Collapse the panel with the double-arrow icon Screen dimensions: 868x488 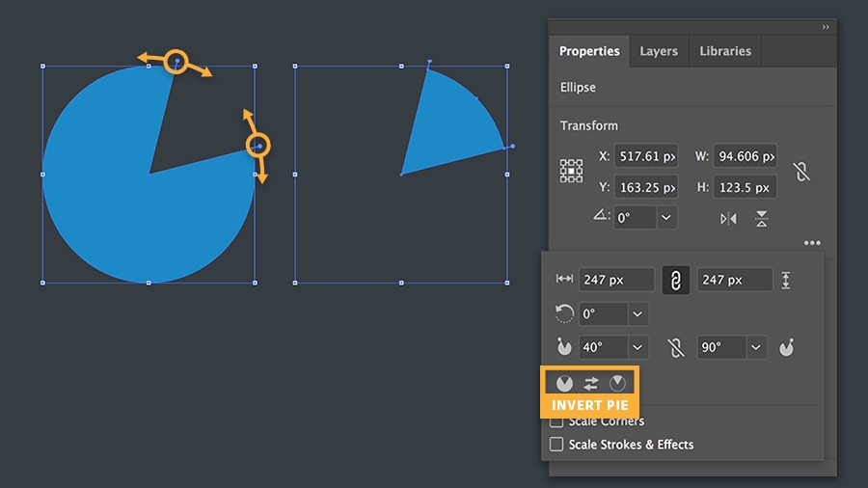click(826, 27)
